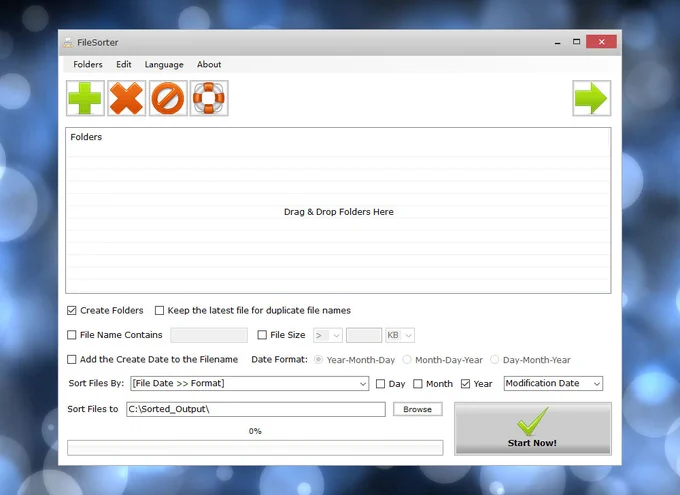Image resolution: width=680 pixels, height=495 pixels.
Task: Click the Sort Files By: label
Action: pos(96,384)
